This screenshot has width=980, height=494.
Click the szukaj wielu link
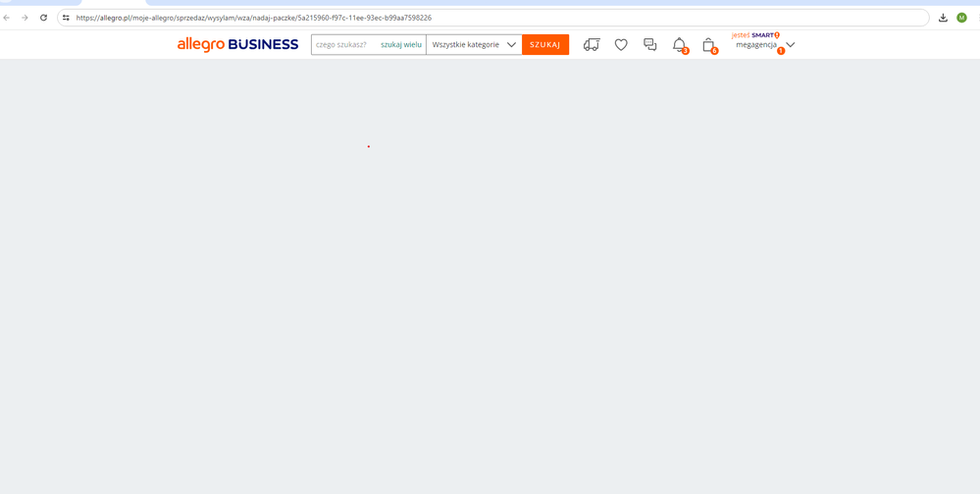tap(401, 45)
